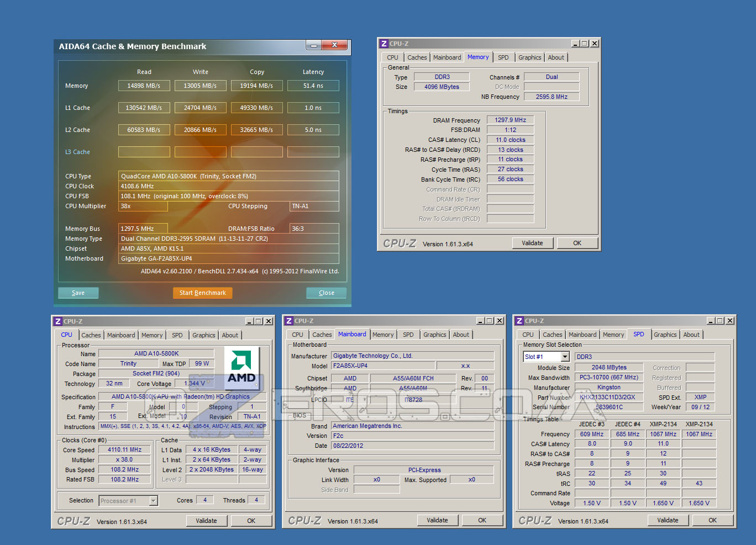756x545 pixels.
Task: Click Validate in CPU-Z CPU window
Action: point(207,521)
